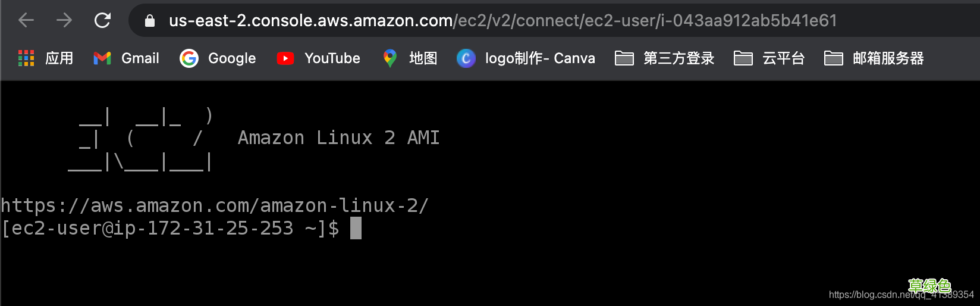
Task: Expand the 第三方登录 bookmark folder
Action: click(x=664, y=58)
